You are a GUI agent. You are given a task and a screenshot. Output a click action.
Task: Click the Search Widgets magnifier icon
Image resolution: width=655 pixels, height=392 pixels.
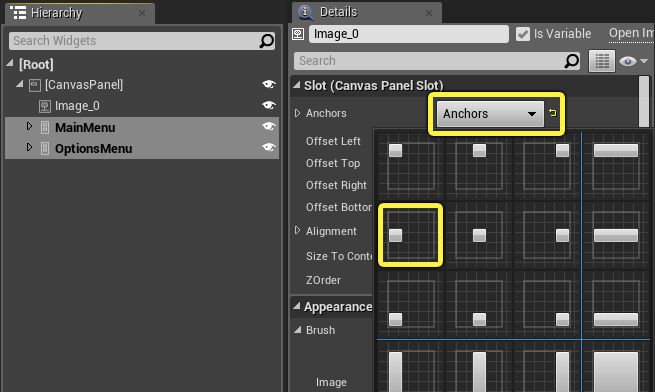[x=267, y=41]
